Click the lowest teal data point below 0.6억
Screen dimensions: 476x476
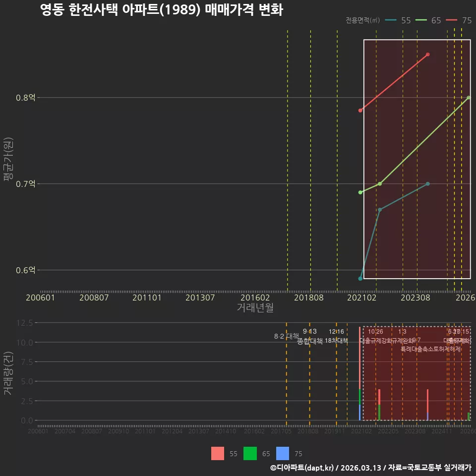tap(360, 278)
